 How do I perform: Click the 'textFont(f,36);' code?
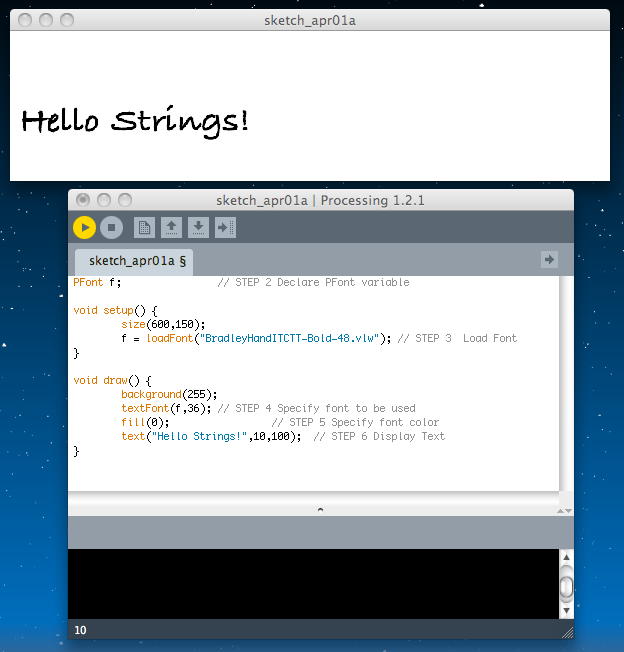point(166,408)
